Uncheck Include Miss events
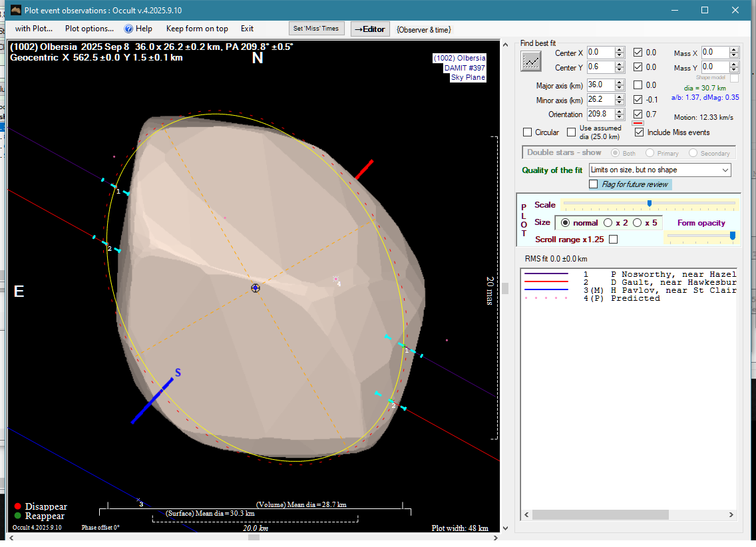 [x=640, y=132]
